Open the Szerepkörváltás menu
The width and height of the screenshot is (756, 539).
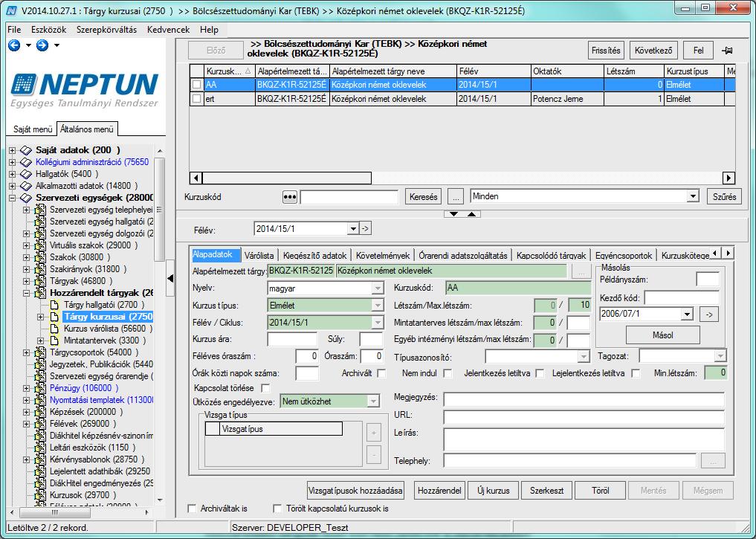[x=106, y=30]
